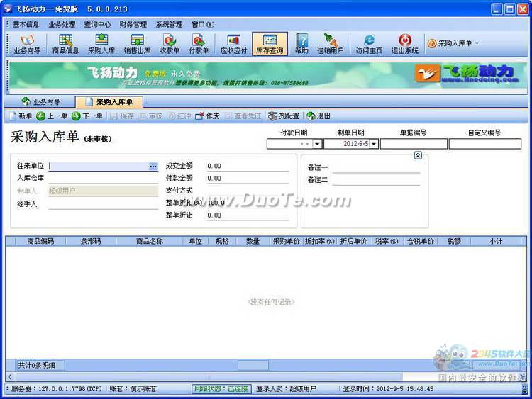Click the 查看凭证 toolbar button
532x399 pixels.
pos(243,116)
